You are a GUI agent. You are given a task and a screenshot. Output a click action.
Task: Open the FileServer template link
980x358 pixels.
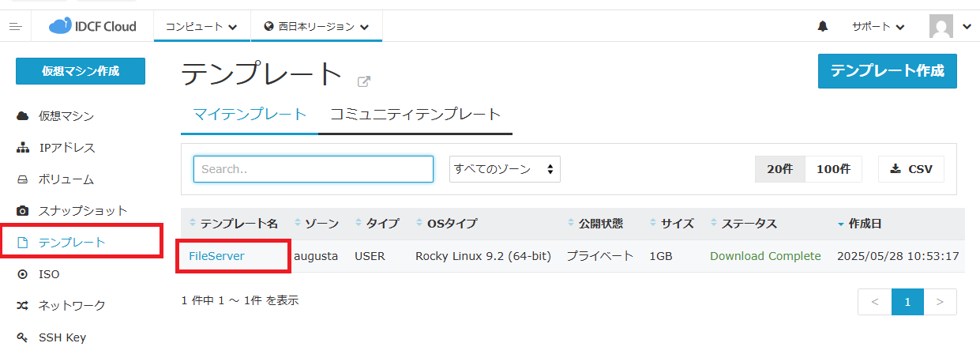(216, 256)
